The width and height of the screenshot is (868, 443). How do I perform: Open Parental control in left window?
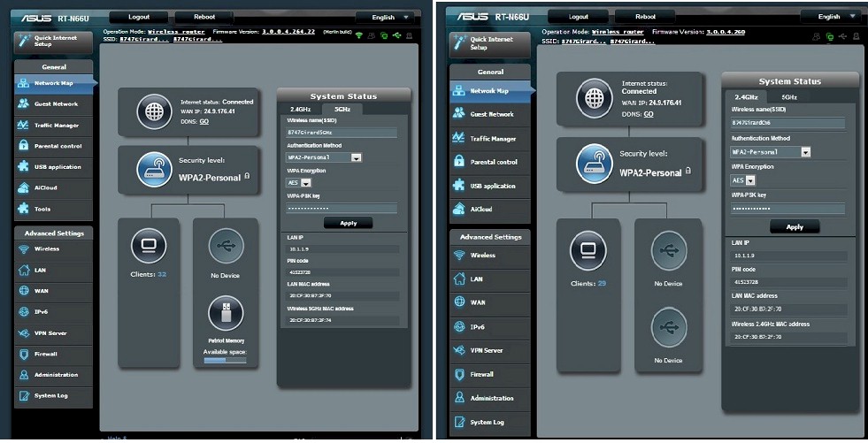(x=54, y=146)
